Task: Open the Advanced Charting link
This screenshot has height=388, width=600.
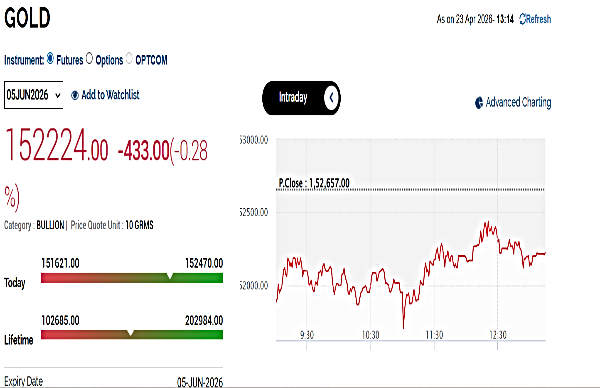Action: click(x=518, y=103)
